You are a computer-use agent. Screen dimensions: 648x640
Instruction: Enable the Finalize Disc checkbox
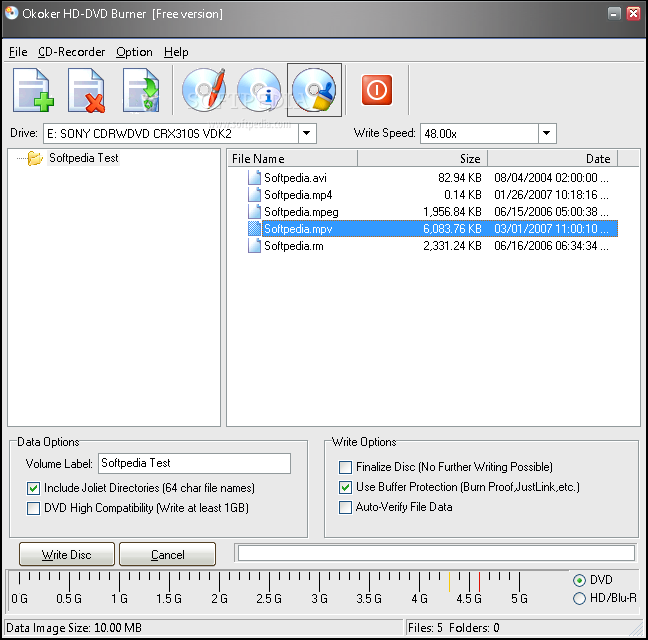coord(345,467)
